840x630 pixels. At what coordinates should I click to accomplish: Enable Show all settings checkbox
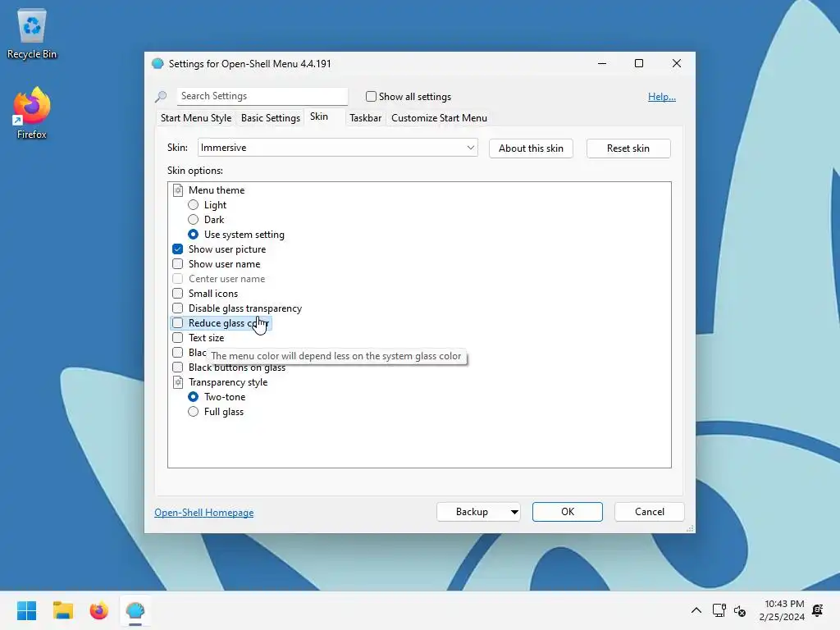click(371, 97)
